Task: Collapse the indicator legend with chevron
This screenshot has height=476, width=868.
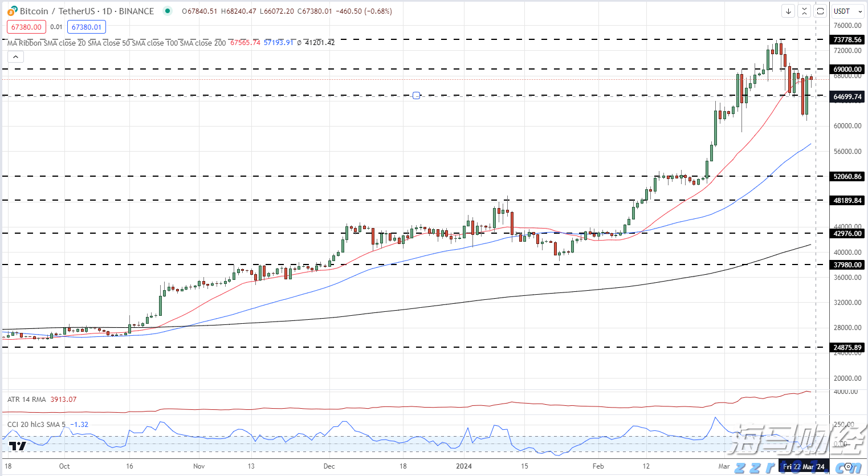Action: (x=15, y=56)
